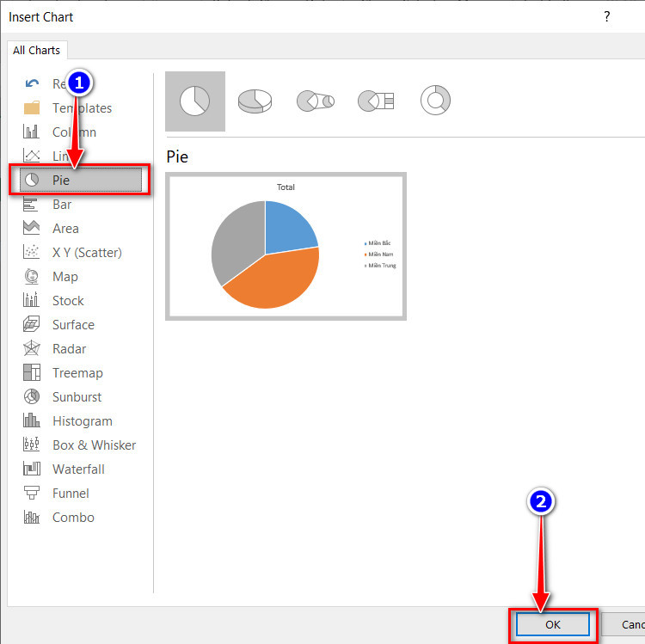Select the Bar of Pie subtype icon
The width and height of the screenshot is (645, 644).
tap(376, 101)
